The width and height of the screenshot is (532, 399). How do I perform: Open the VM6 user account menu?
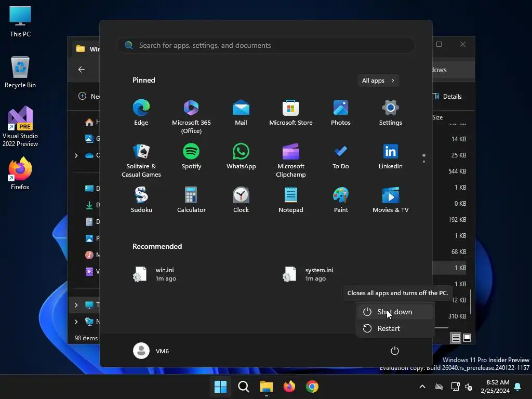(151, 351)
